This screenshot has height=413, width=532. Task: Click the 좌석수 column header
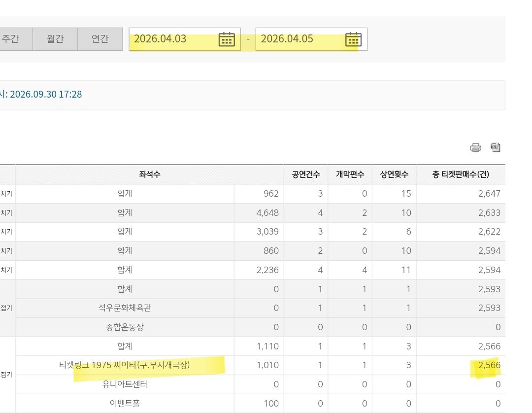click(150, 174)
